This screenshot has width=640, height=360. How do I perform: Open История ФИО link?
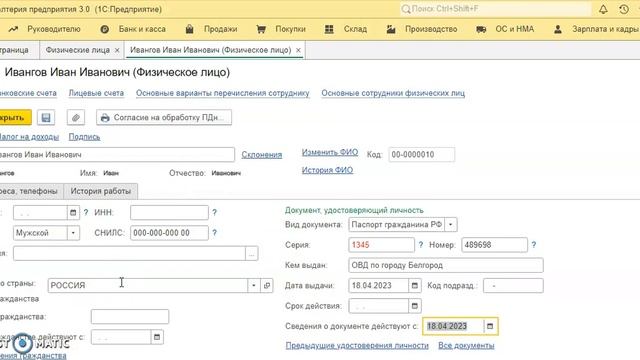pyautogui.click(x=327, y=170)
